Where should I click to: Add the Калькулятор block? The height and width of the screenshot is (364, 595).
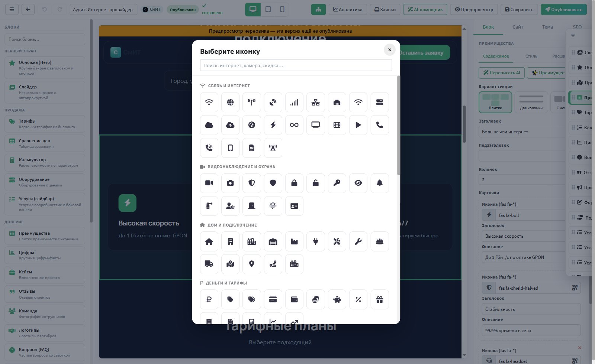[45, 163]
